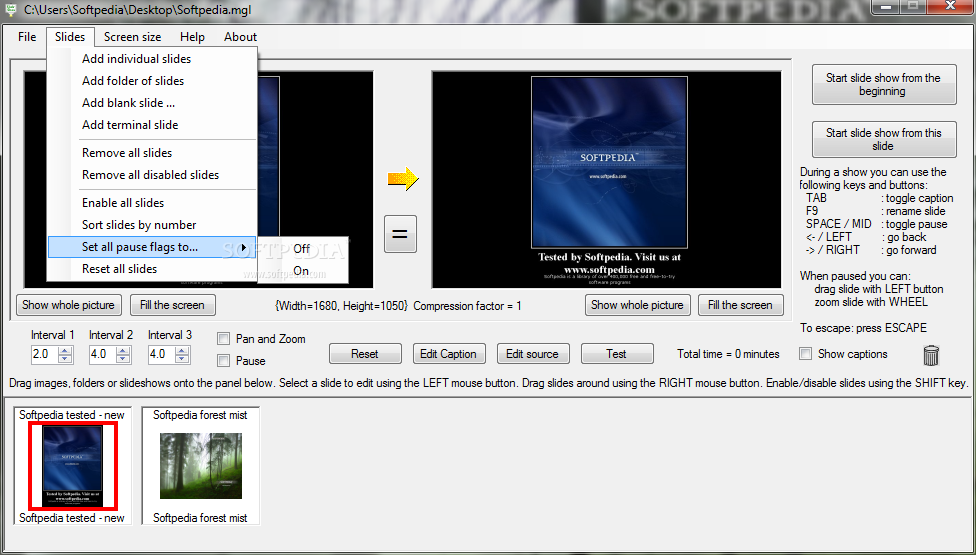Increase Interval 2 with up arrow
Screen dimensions: 976x555
coord(123,351)
